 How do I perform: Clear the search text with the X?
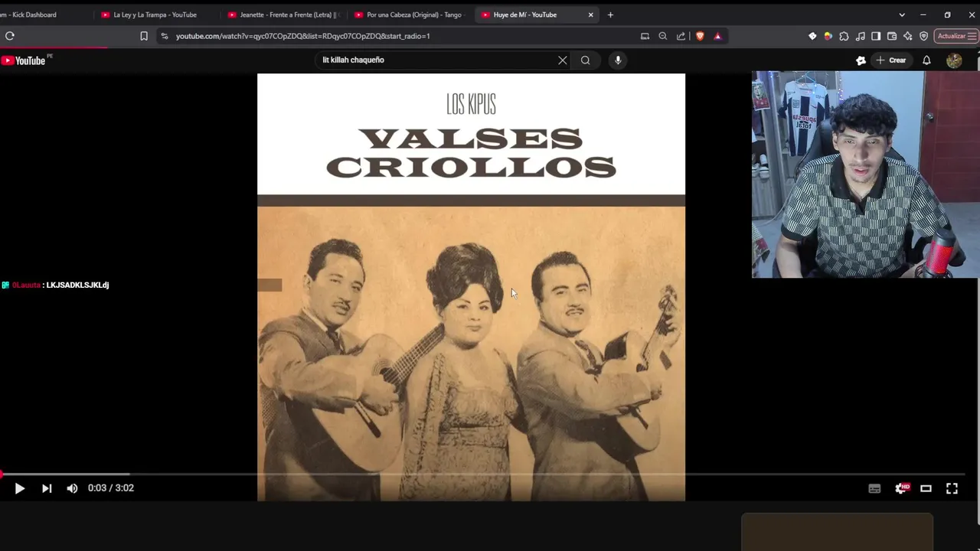point(563,60)
